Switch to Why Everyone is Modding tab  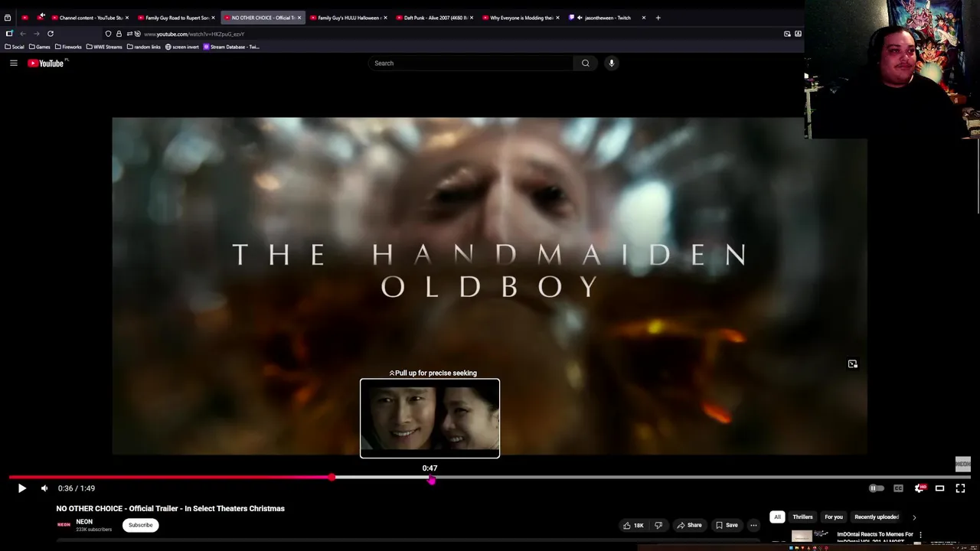pyautogui.click(x=521, y=18)
